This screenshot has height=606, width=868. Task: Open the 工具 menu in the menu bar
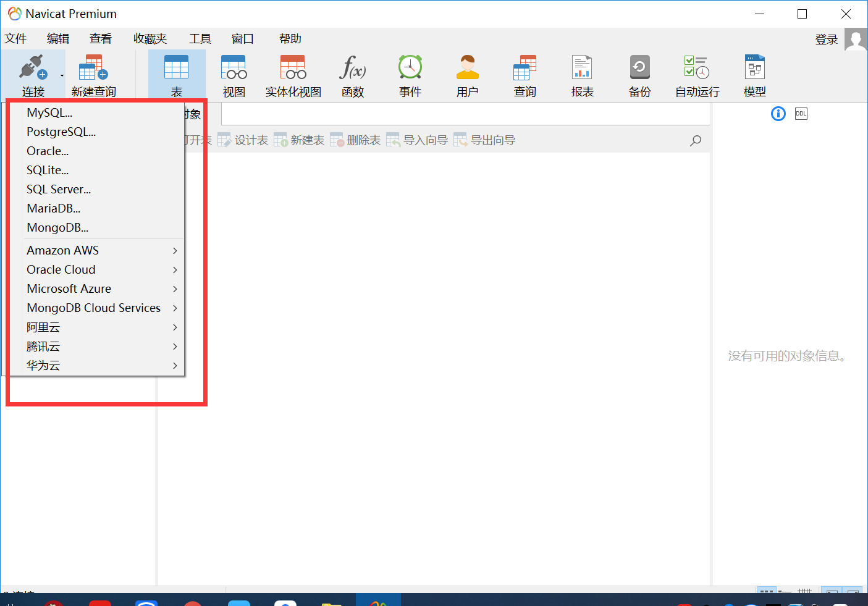click(200, 39)
